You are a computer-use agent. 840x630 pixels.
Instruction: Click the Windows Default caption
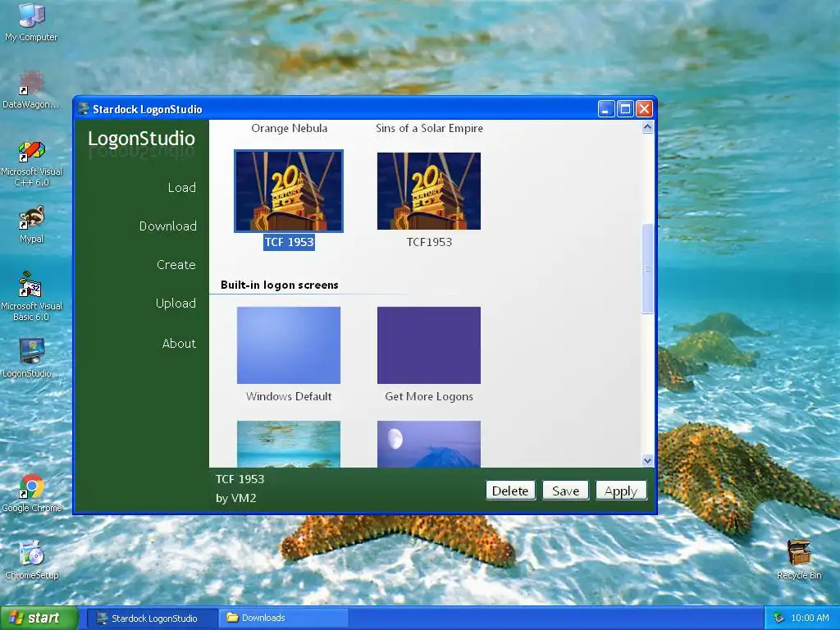(289, 396)
